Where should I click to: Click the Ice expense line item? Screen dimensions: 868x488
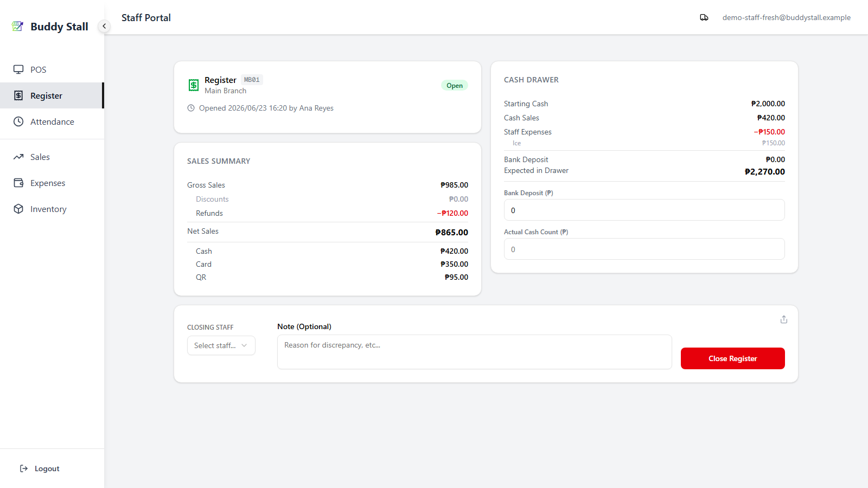644,143
